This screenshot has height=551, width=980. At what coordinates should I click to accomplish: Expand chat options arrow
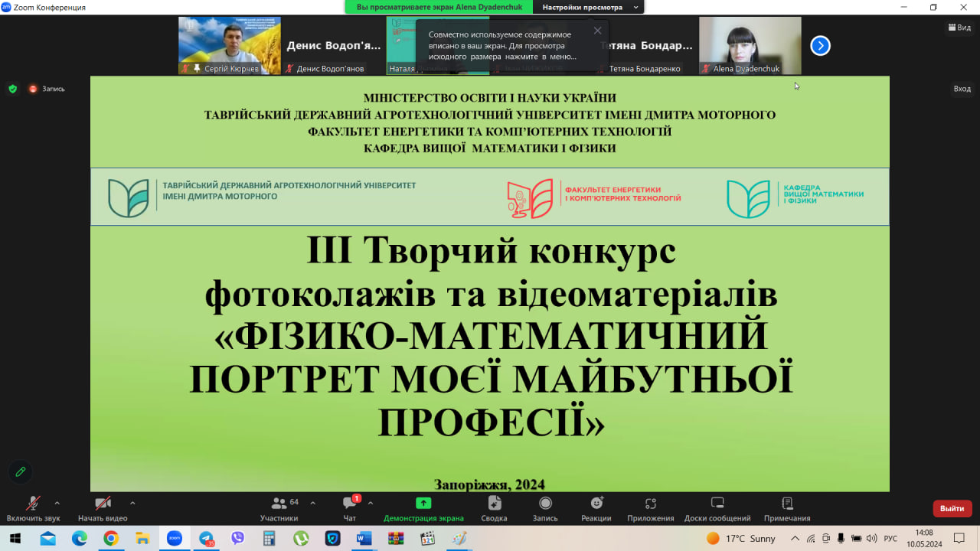click(x=371, y=503)
